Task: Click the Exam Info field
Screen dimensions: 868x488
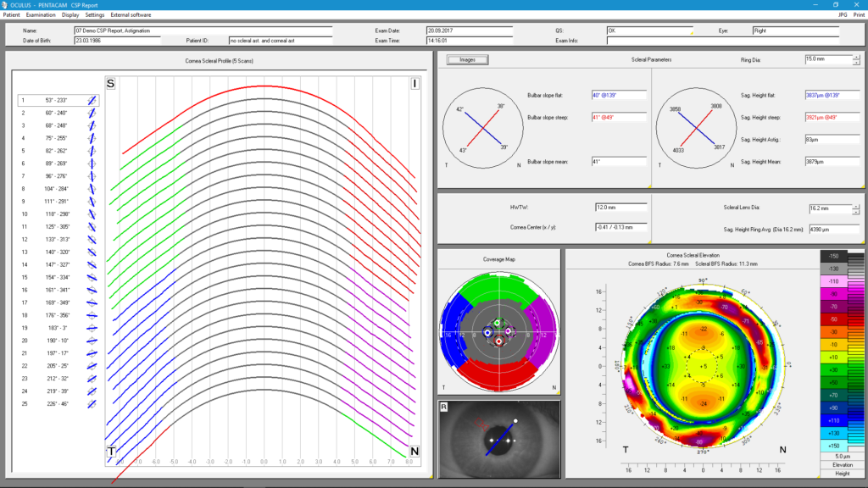Action: [x=724, y=41]
